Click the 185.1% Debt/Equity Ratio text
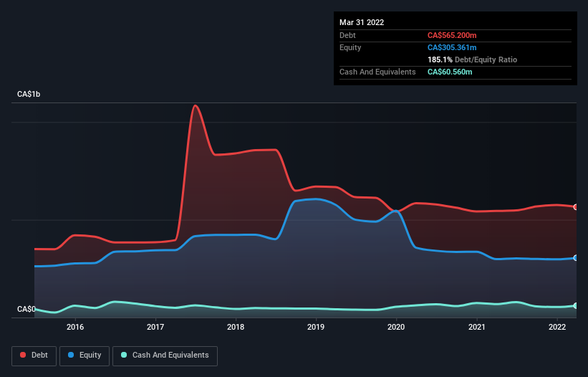This screenshot has width=588, height=377. tap(472, 59)
